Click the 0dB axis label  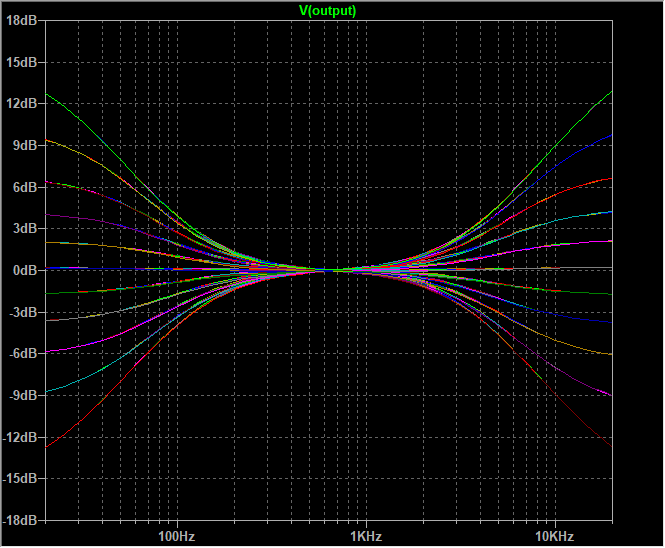click(x=25, y=270)
